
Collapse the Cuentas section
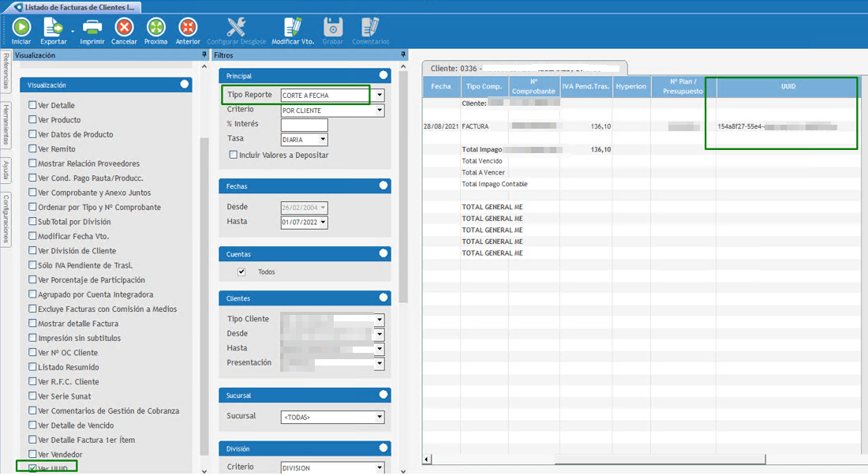pyautogui.click(x=383, y=253)
